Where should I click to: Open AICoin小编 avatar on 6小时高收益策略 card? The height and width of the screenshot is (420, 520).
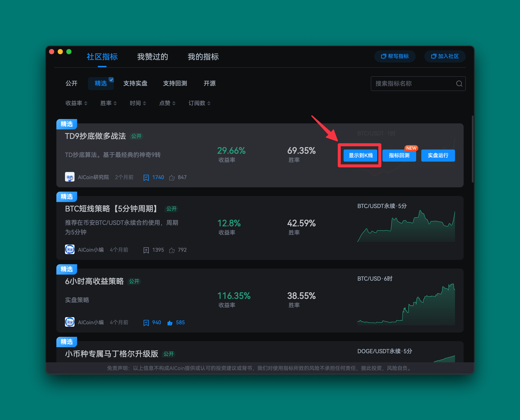[x=70, y=322]
